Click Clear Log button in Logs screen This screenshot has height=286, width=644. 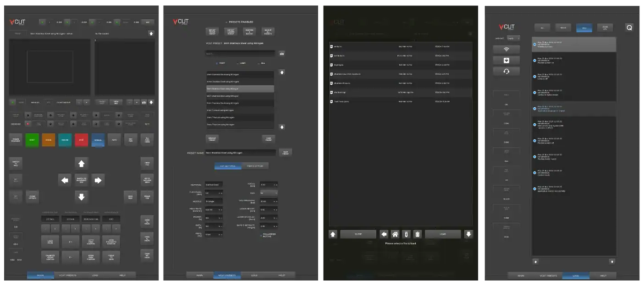(x=605, y=27)
